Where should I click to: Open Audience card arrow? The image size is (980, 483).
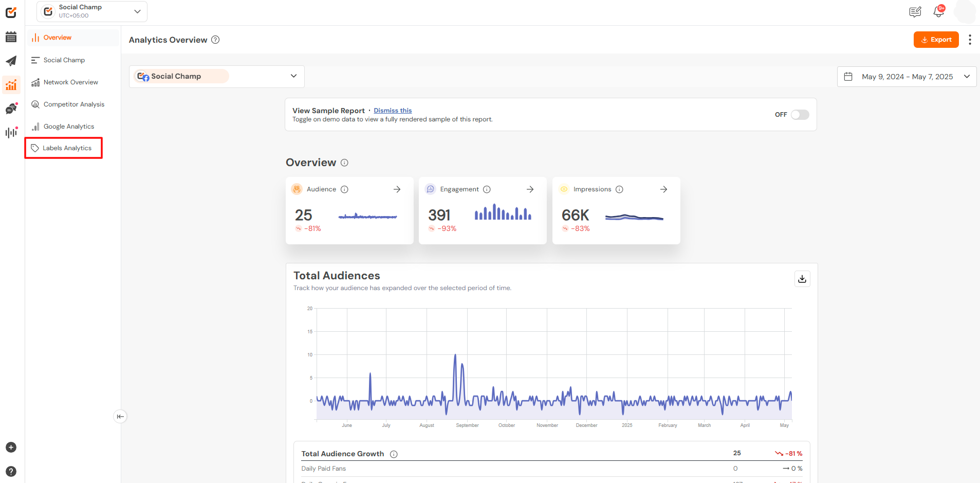397,189
